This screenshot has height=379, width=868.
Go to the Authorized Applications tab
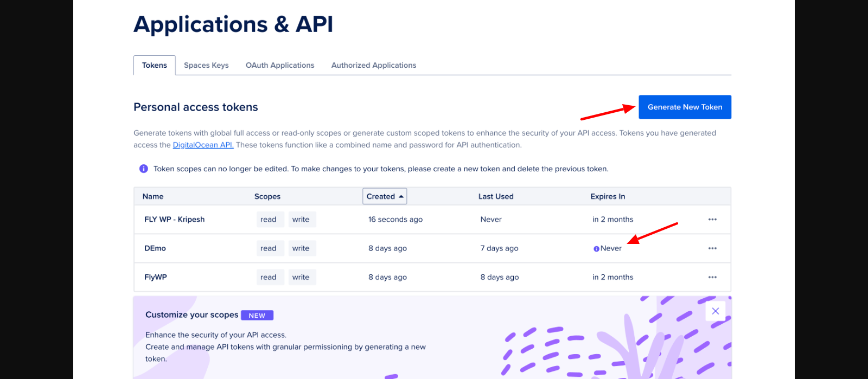[374, 65]
